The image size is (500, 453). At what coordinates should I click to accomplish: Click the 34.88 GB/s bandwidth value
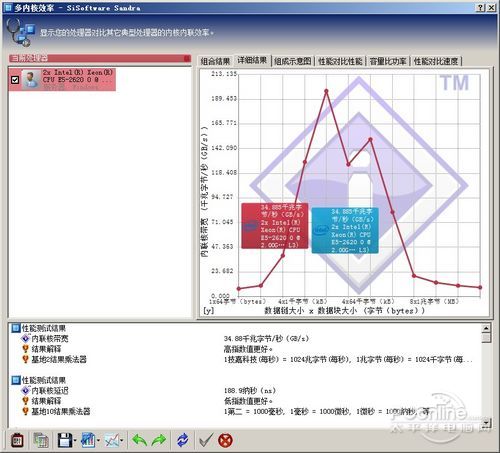tap(266, 339)
